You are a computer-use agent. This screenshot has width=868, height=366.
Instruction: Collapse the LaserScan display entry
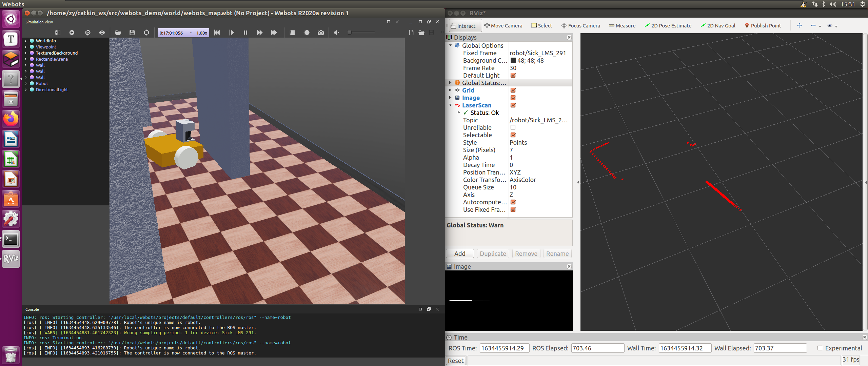[x=450, y=105]
